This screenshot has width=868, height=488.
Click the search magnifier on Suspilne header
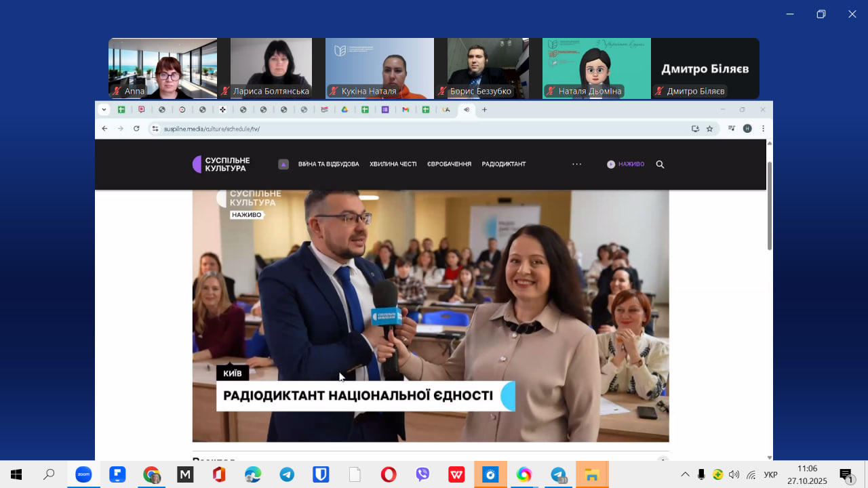(660, 164)
